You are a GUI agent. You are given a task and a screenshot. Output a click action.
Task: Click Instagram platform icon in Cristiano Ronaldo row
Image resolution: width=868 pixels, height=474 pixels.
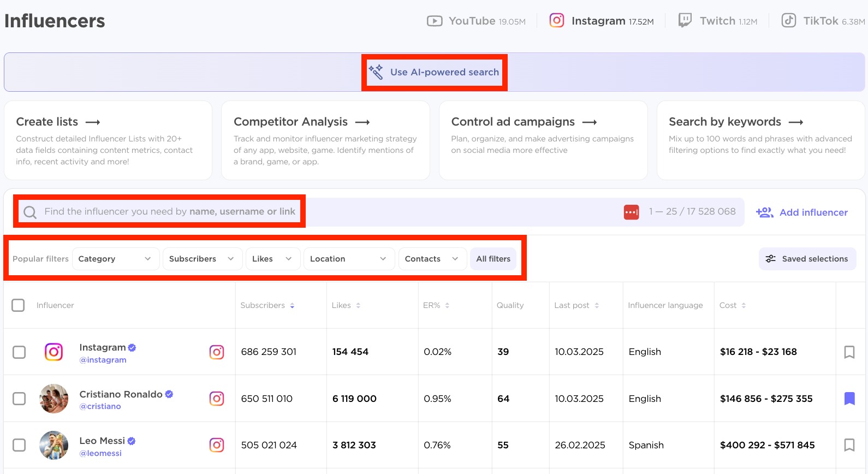pyautogui.click(x=217, y=399)
